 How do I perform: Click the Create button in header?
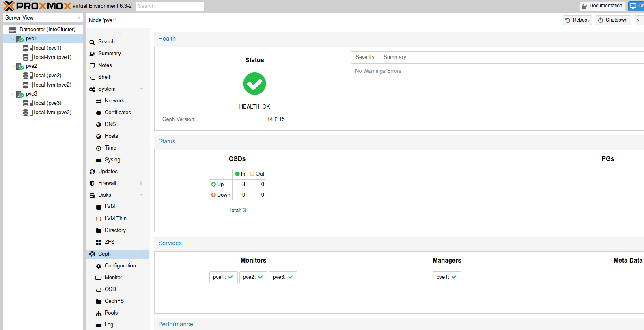(636, 6)
